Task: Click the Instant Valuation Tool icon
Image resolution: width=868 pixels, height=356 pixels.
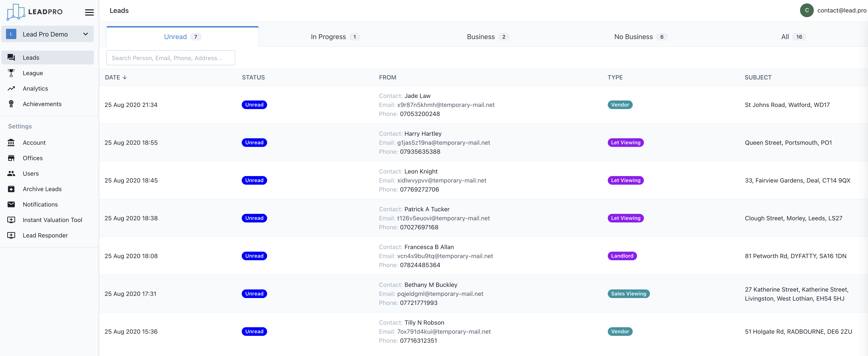Action: [x=11, y=220]
